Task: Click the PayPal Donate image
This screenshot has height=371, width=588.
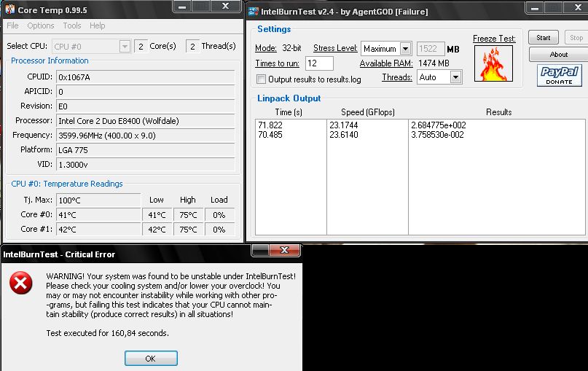Action: coord(559,75)
